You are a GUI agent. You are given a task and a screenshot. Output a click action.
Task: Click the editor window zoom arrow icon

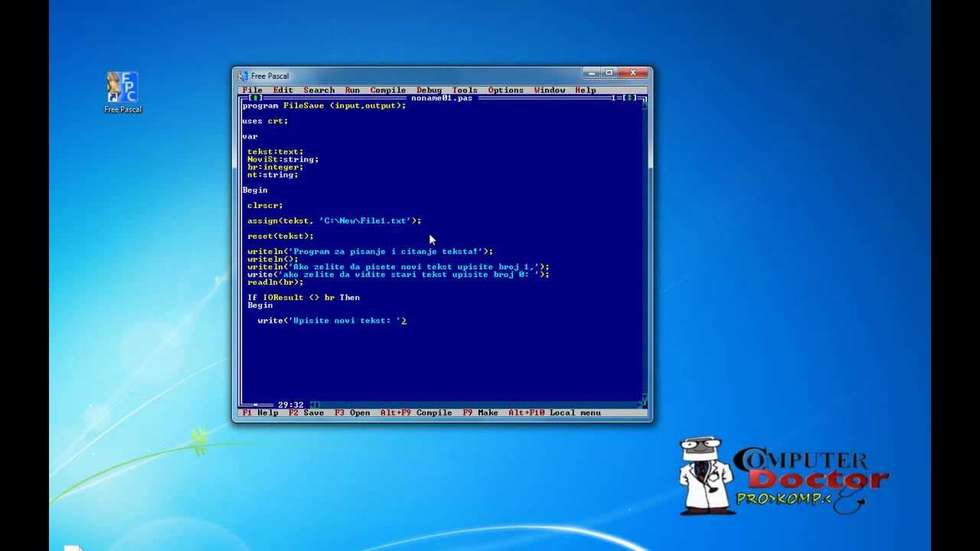630,98
